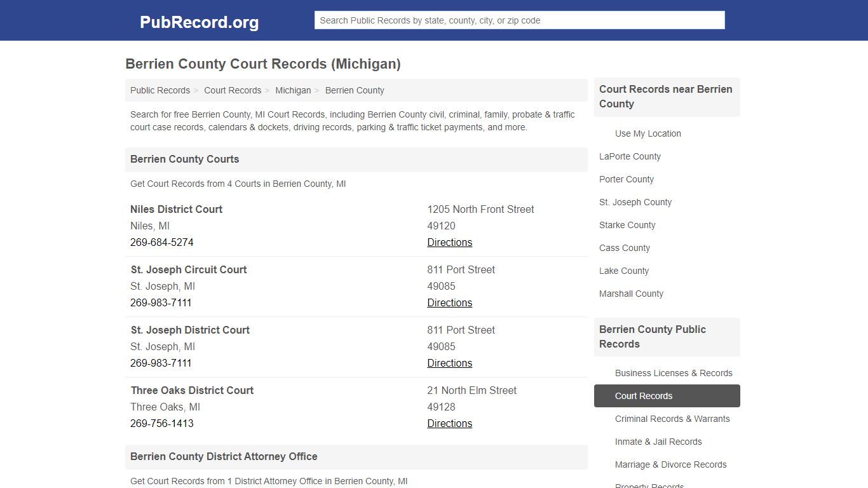Image resolution: width=868 pixels, height=488 pixels.
Task: Open St. Joseph Circuit Court listing
Action: (x=189, y=269)
